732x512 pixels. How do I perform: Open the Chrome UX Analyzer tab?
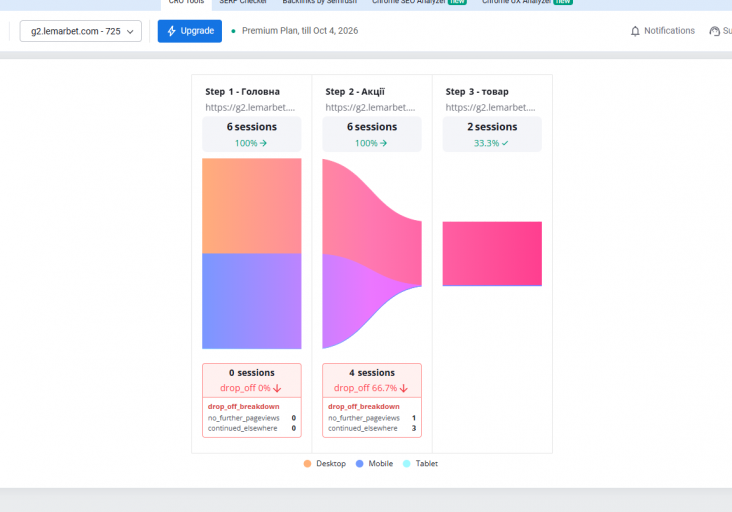[527, 2]
